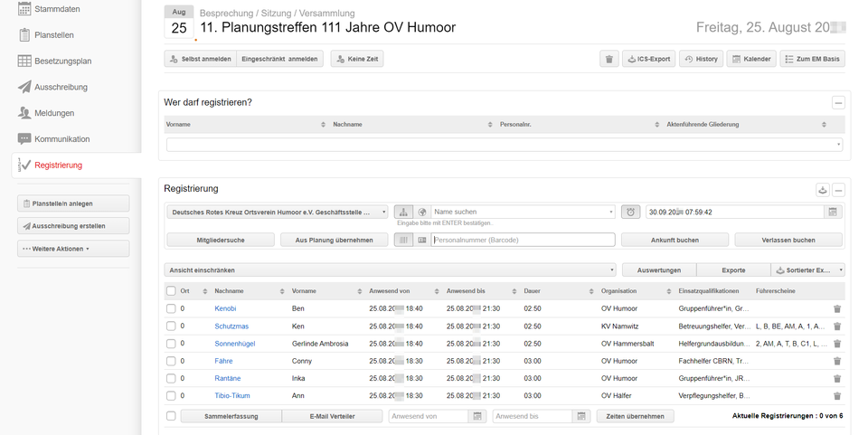Viewport: 868px width, 435px height.
Task: Sort table by the Ort column arrows
Action: point(205,291)
